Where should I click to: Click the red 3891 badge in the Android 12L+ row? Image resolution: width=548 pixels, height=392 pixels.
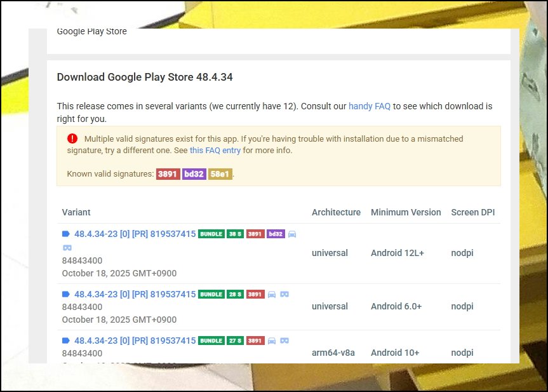coord(255,234)
